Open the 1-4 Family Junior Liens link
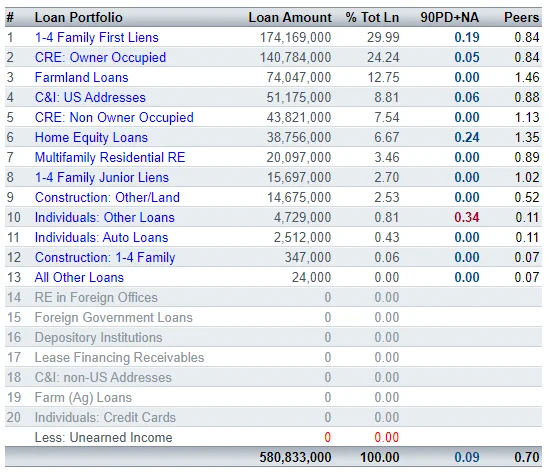549x473 pixels. (x=102, y=177)
